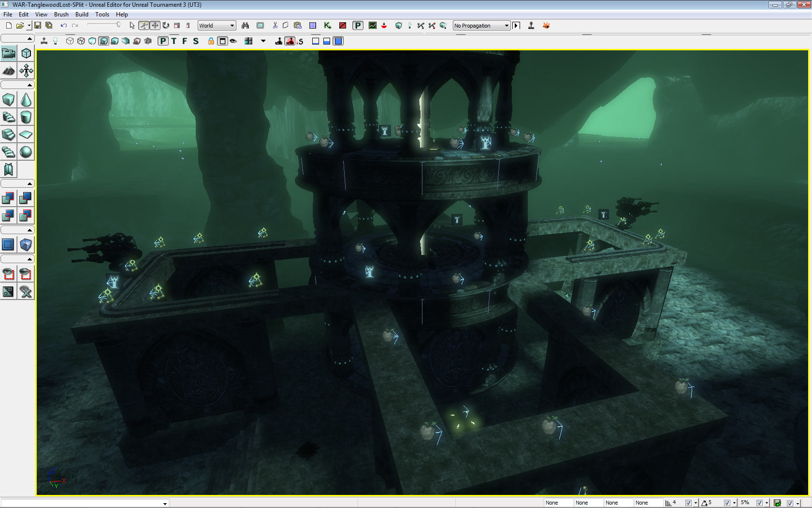The image size is (812, 508).
Task: Click the boxed P icon in the top toolbar
Action: pyautogui.click(x=358, y=26)
